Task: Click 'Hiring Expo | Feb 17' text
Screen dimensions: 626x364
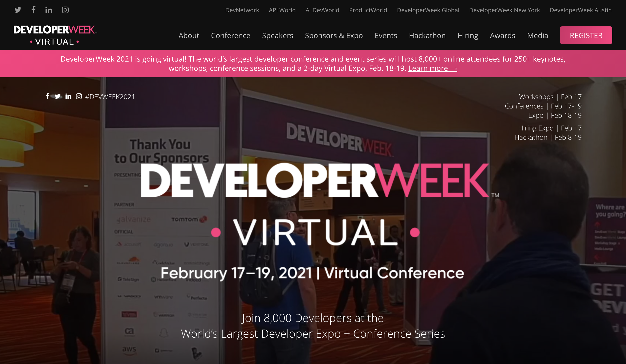Action: point(550,128)
